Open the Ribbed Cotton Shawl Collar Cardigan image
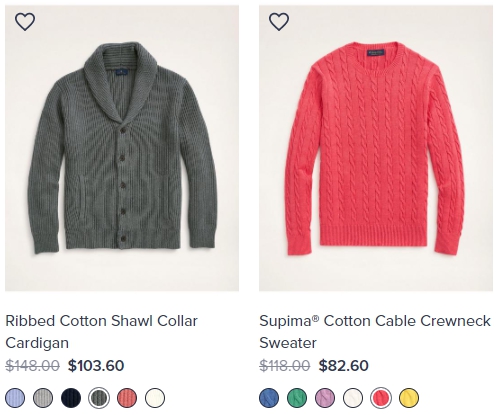This screenshot has height=415, width=502. 122,148
